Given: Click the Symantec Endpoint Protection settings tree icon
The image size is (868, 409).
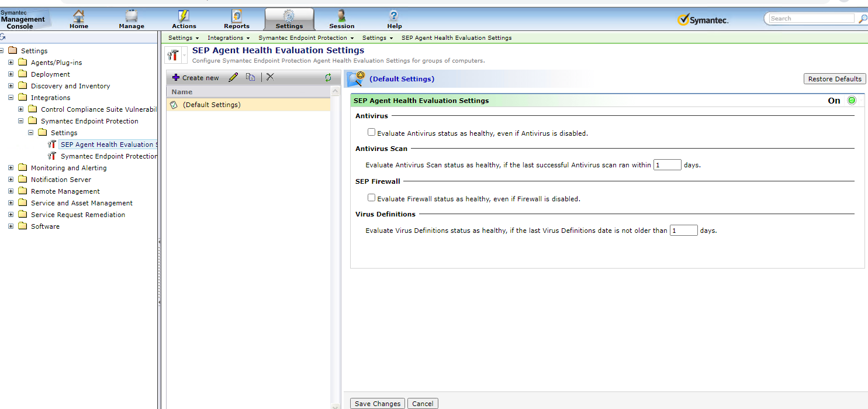Looking at the screenshot, I should (53, 156).
